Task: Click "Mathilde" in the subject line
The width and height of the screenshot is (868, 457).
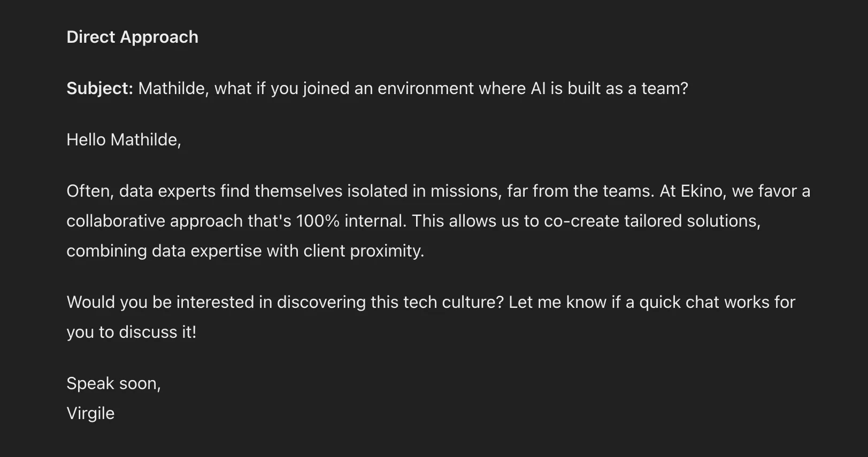Action: point(172,88)
